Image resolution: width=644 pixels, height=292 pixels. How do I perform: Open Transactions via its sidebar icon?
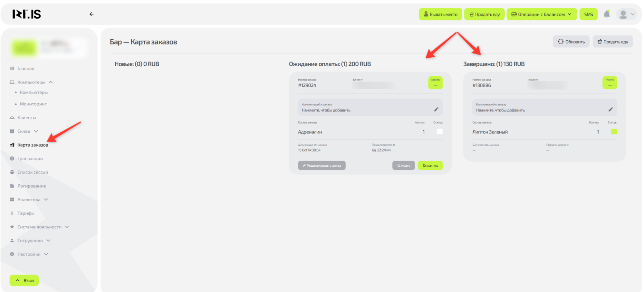click(x=12, y=159)
